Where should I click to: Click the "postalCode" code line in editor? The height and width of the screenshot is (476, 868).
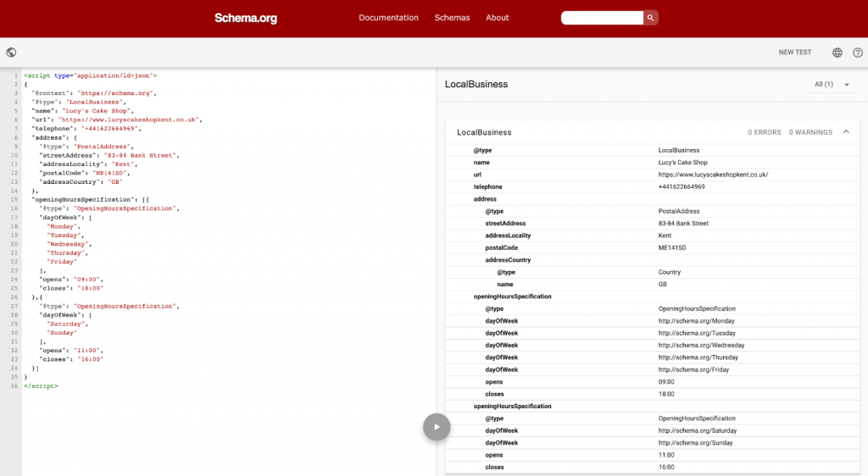[x=84, y=173]
